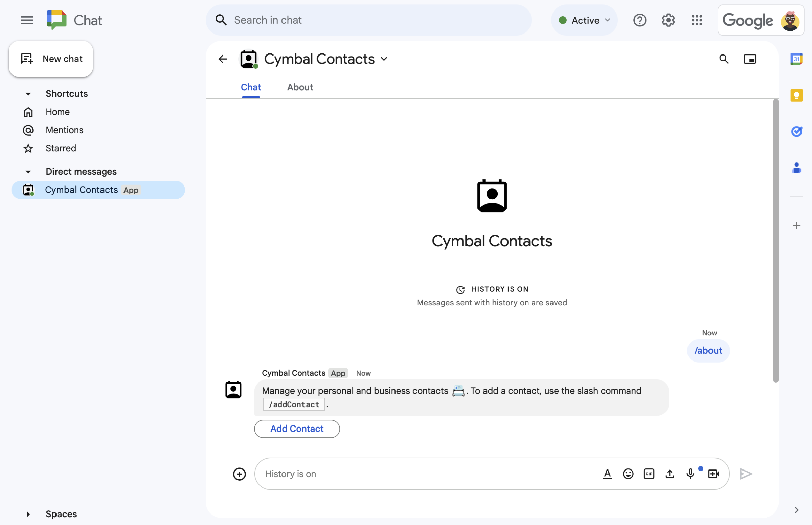Switch to the About tab
This screenshot has height=525, width=812.
[x=300, y=87]
